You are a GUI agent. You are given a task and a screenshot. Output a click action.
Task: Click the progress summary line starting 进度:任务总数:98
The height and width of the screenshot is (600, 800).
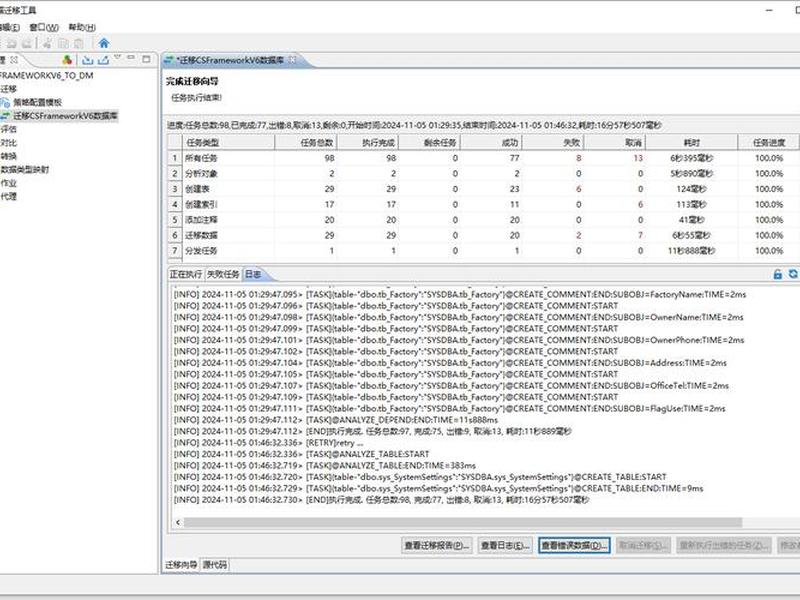point(414,126)
